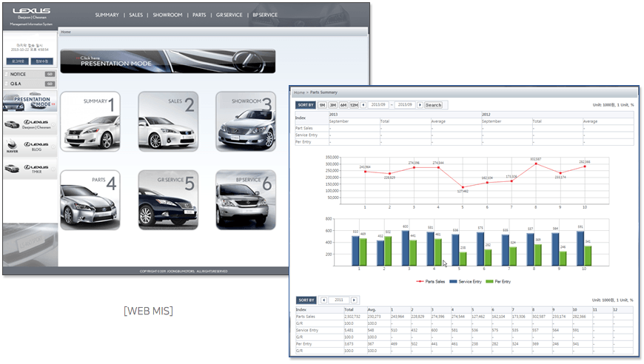644x364 pixels.
Task: Click previous-month arrow before start date
Action: (x=363, y=105)
